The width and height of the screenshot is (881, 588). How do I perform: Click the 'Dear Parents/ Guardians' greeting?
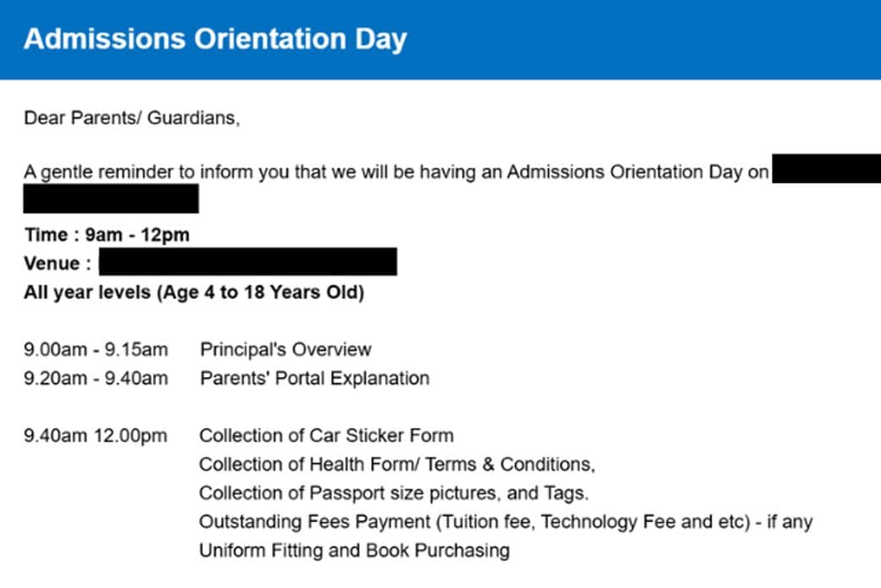pyautogui.click(x=131, y=119)
